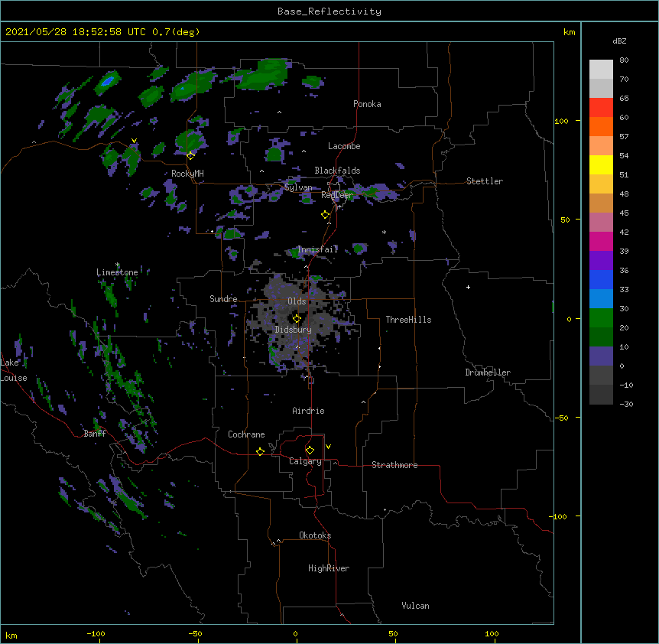
Task: Click the Base_Reflectivity title
Action: point(329,11)
